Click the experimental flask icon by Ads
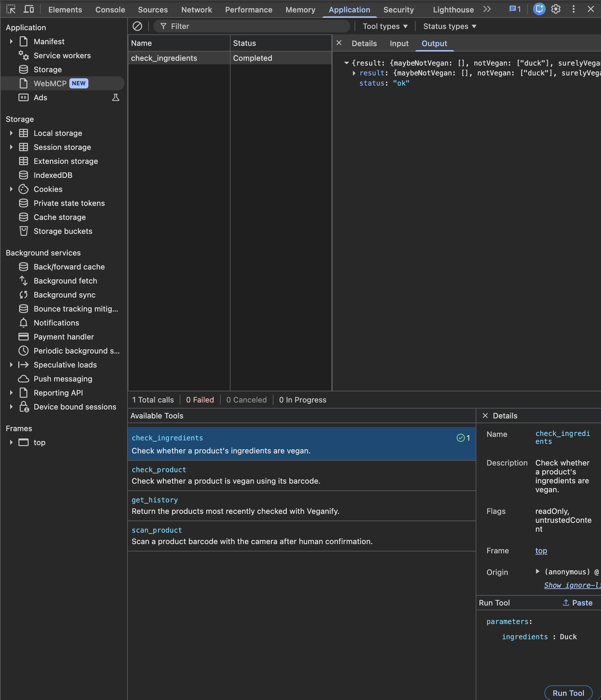This screenshot has height=700, width=601. (115, 98)
